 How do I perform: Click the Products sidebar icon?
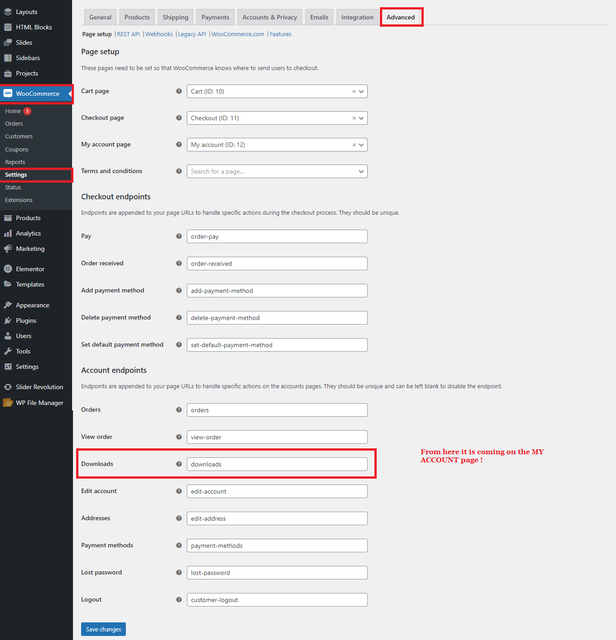[x=8, y=218]
